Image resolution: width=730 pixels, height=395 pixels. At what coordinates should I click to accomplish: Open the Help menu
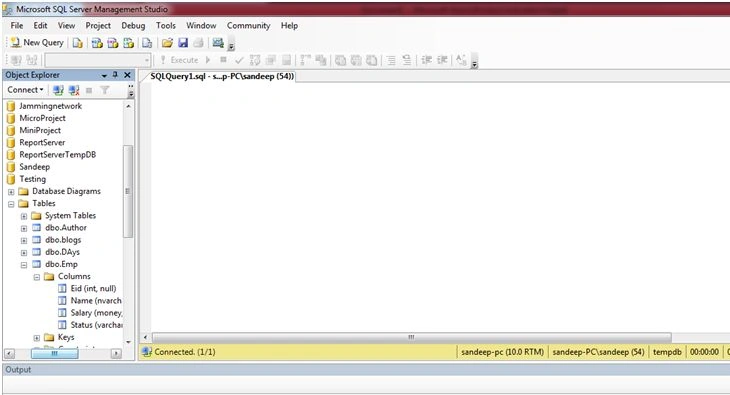289,26
